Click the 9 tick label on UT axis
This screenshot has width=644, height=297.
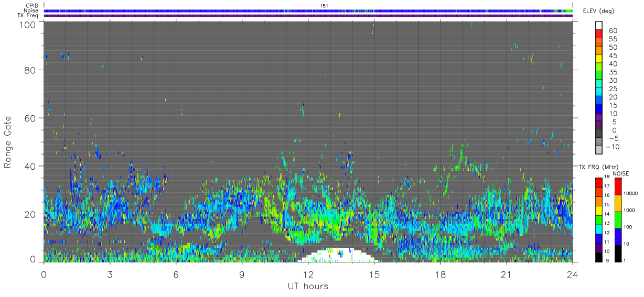242,274
